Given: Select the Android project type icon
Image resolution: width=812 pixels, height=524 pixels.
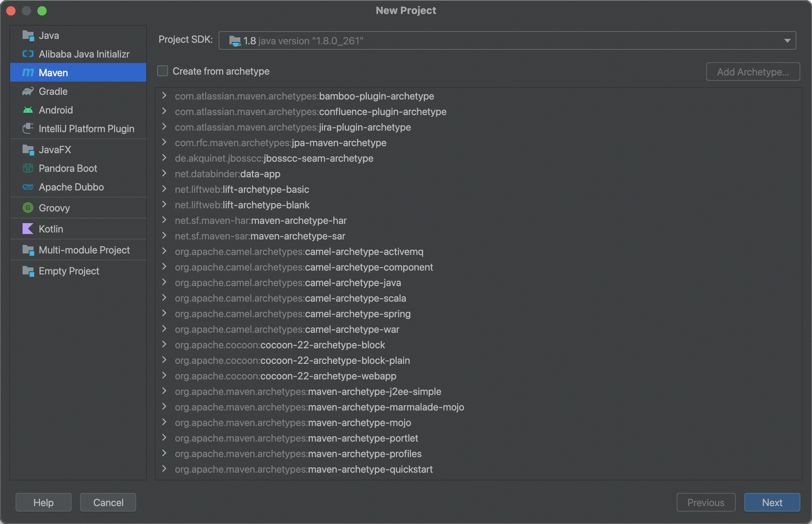Looking at the screenshot, I should [28, 109].
